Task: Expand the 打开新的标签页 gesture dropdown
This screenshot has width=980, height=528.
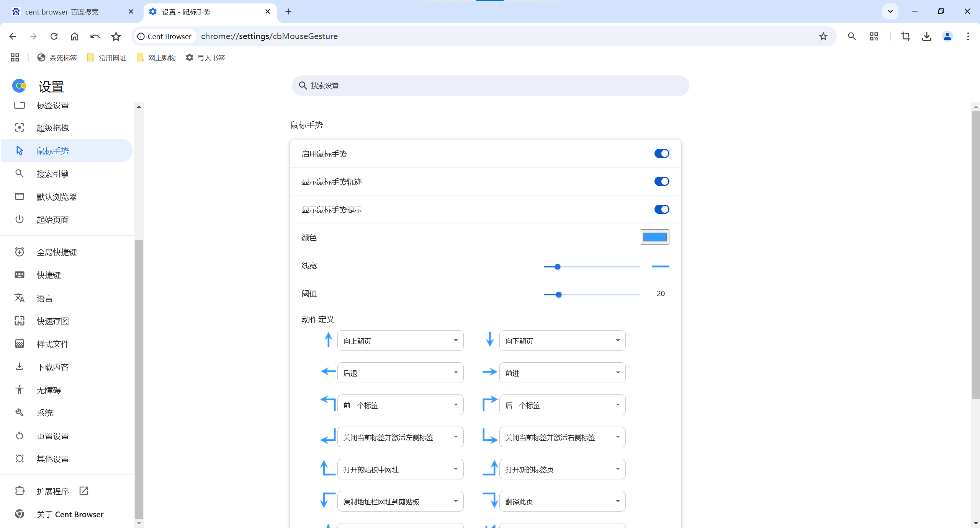Action: point(562,469)
